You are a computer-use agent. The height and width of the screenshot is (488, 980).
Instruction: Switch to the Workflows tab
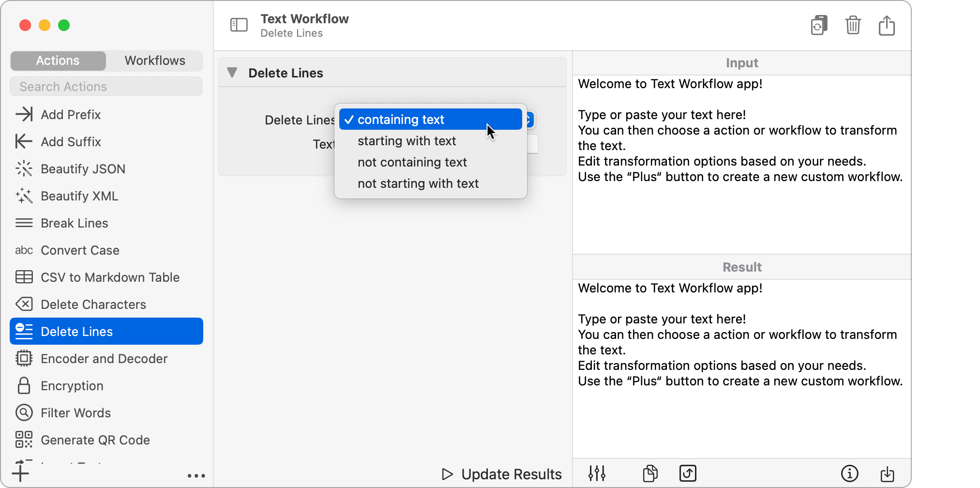coord(155,61)
